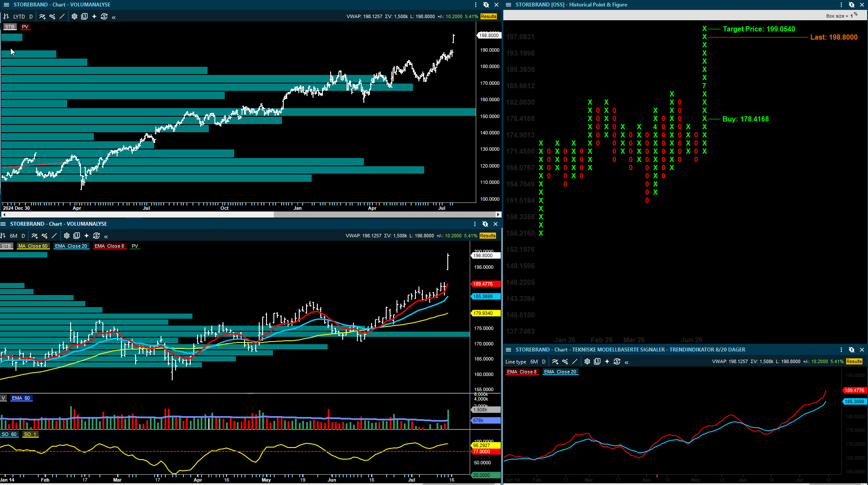Click EMA Close 20 tag in TRENDINDIKATOR chart

click(x=560, y=372)
